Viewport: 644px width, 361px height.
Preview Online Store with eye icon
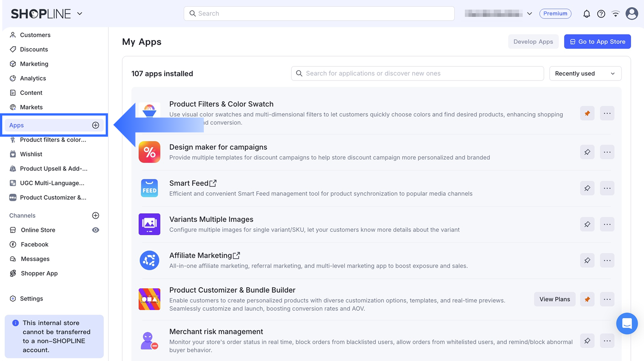[96, 230]
